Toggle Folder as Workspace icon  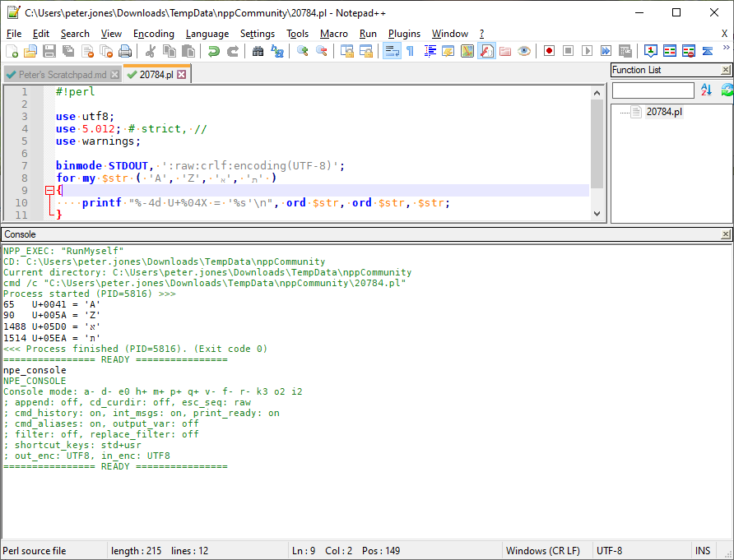point(505,51)
